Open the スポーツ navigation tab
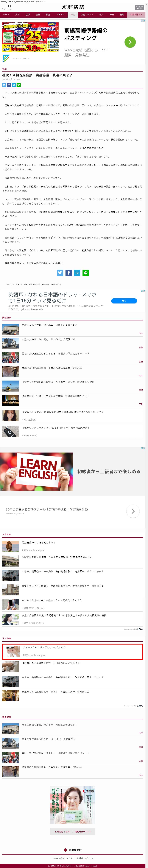The height and width of the screenshot is (868, 148). tap(60, 15)
